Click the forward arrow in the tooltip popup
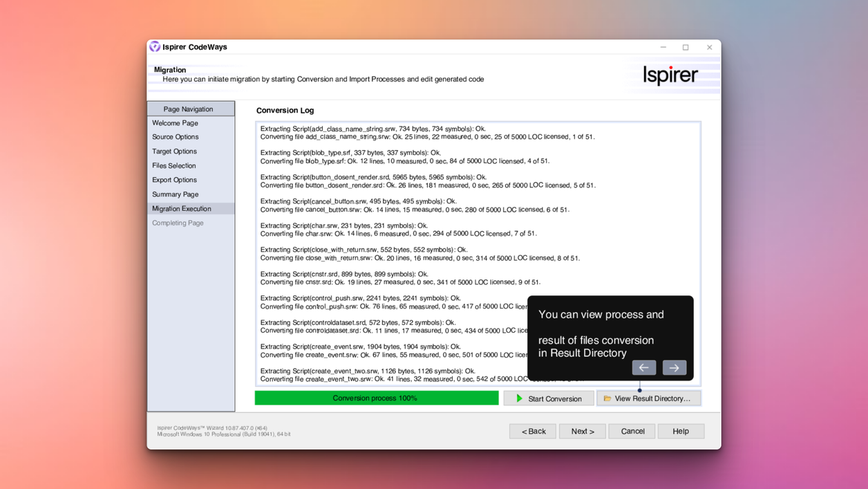 click(674, 367)
